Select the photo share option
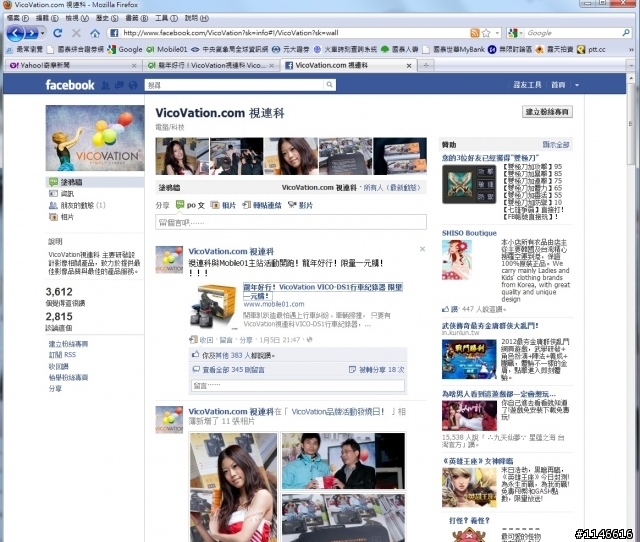The height and width of the screenshot is (542, 640). [223, 205]
